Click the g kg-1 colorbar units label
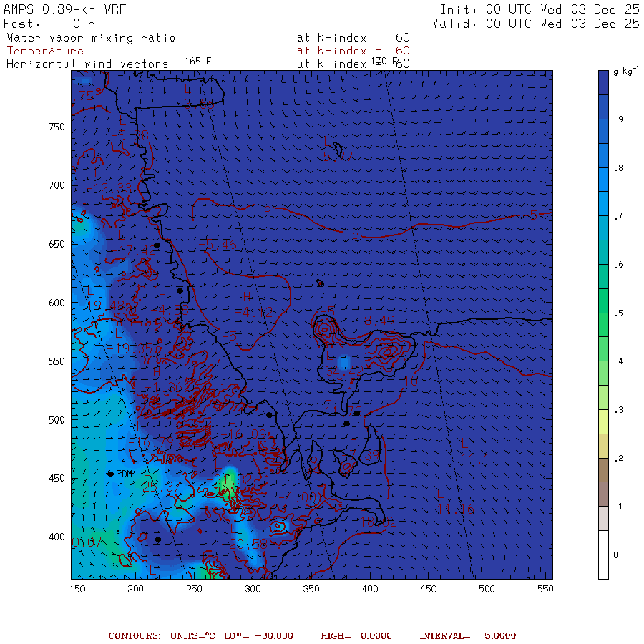This screenshot has width=644, height=644. pyautogui.click(x=625, y=71)
